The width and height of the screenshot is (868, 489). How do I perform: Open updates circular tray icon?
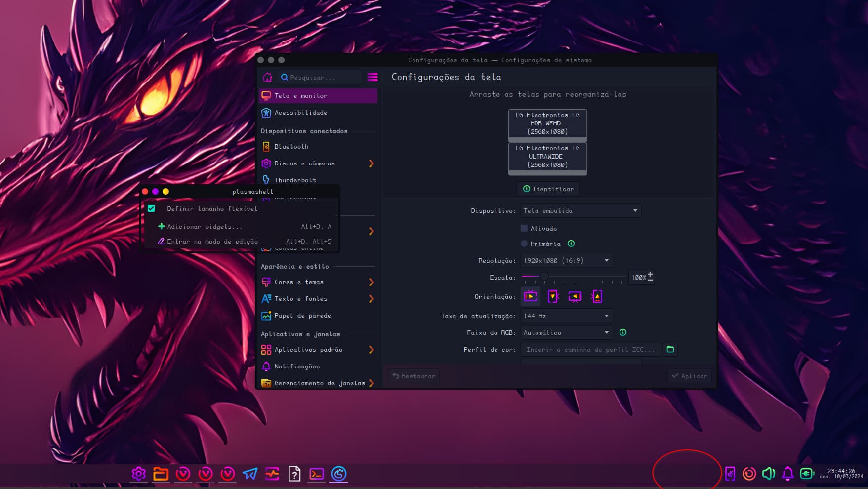coord(749,474)
